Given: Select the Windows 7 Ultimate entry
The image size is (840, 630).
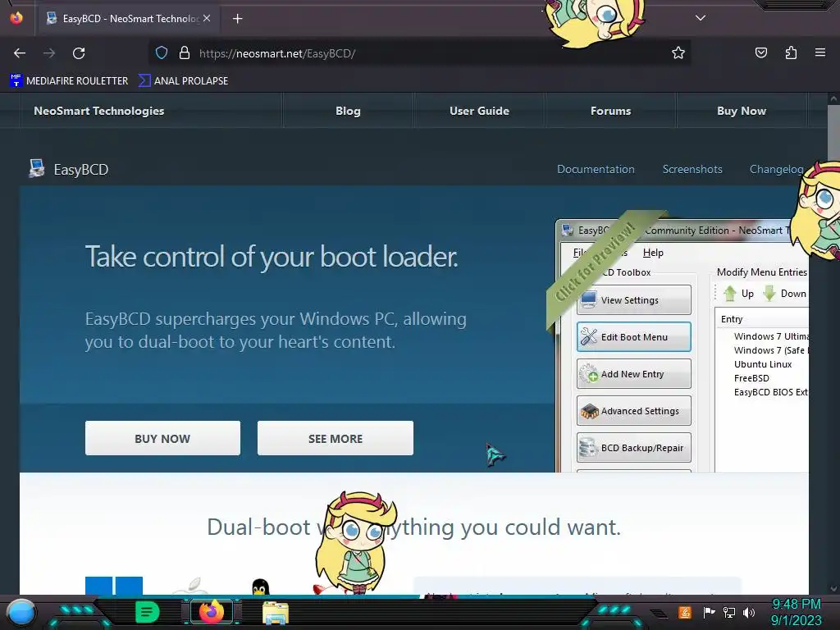Looking at the screenshot, I should (x=771, y=336).
